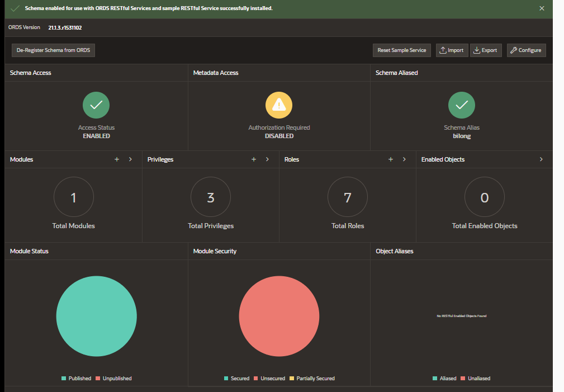Click the Metadata Access panel heading

pyautogui.click(x=216, y=73)
